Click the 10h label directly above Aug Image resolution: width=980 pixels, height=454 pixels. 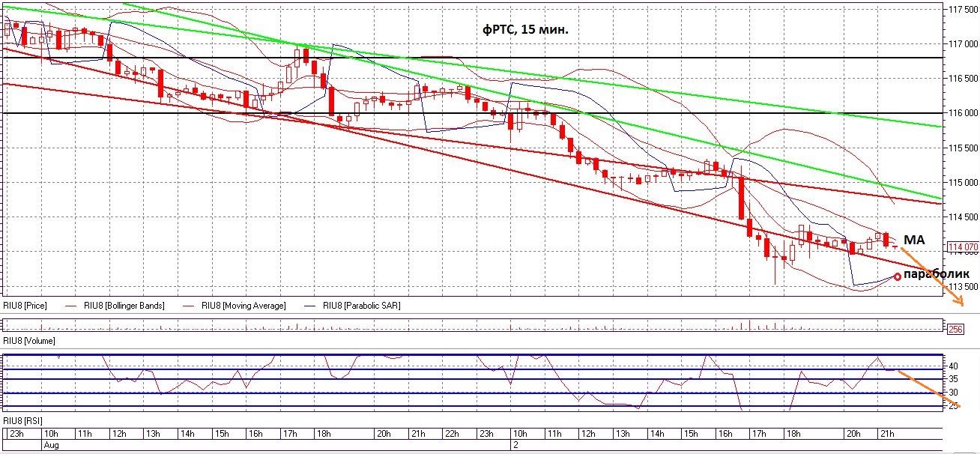pyautogui.click(x=52, y=434)
